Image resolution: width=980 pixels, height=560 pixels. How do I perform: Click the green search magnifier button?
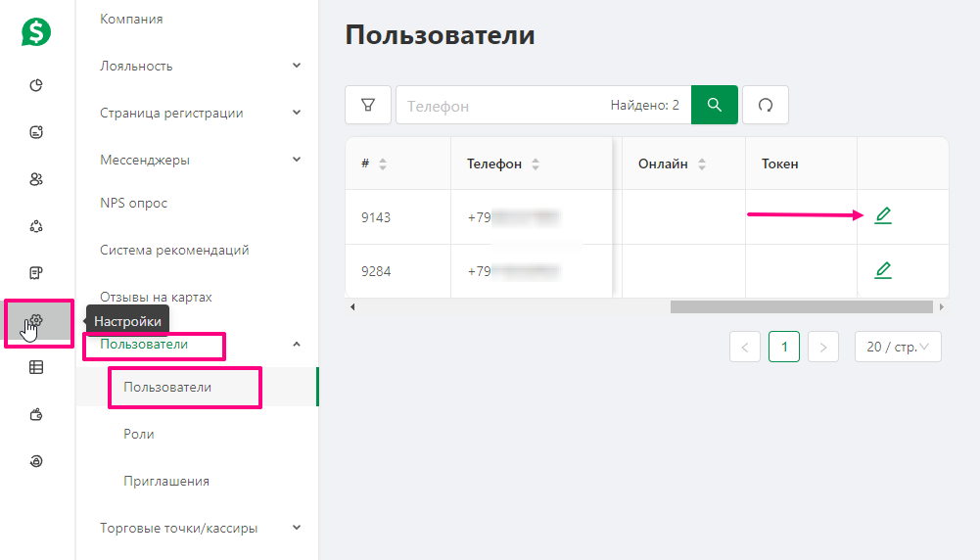tap(715, 105)
